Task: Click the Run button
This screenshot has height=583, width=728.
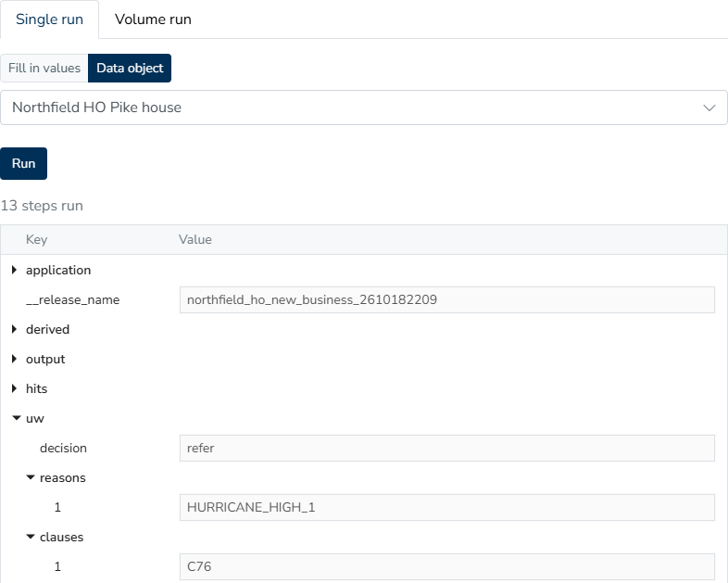Action: (24, 163)
